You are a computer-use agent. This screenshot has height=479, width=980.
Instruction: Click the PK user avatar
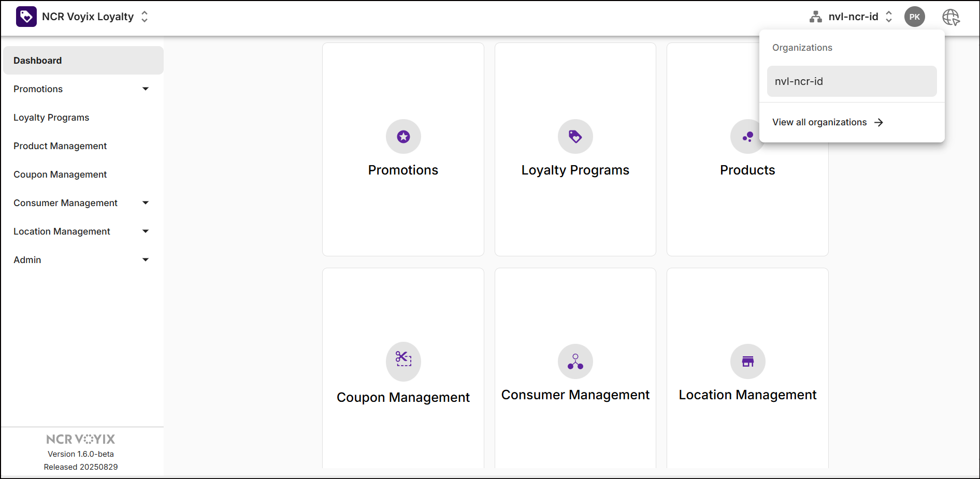[x=914, y=17]
